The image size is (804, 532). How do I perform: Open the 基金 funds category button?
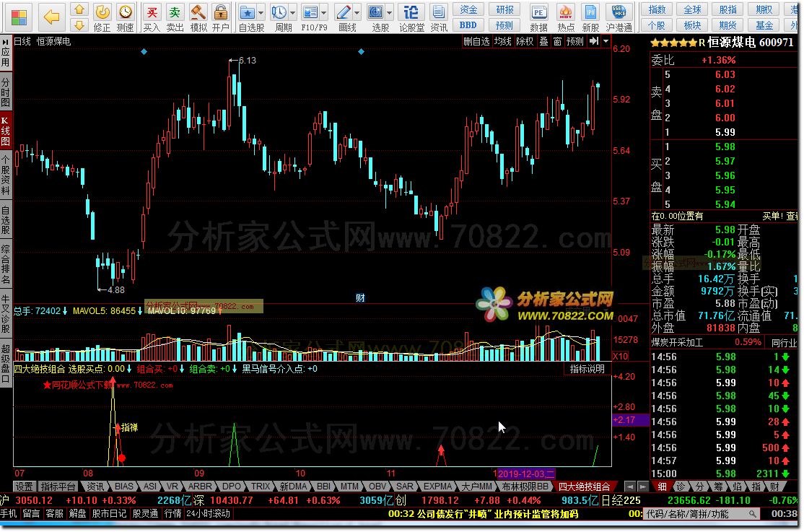(x=764, y=25)
